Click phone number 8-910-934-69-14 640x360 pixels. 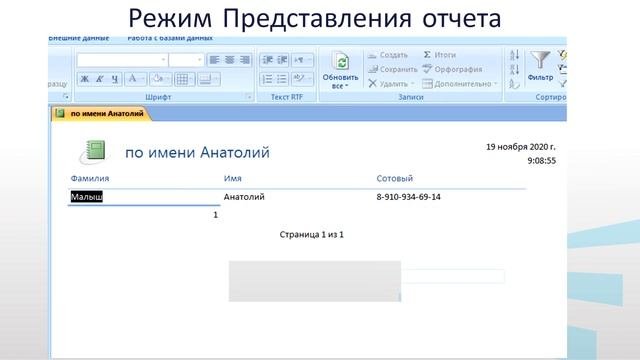tap(409, 197)
